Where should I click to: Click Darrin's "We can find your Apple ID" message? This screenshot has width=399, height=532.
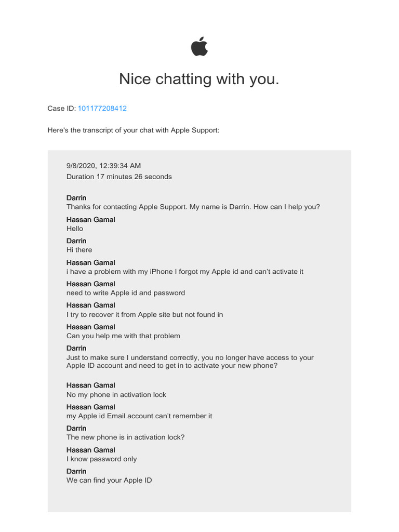pos(109,481)
